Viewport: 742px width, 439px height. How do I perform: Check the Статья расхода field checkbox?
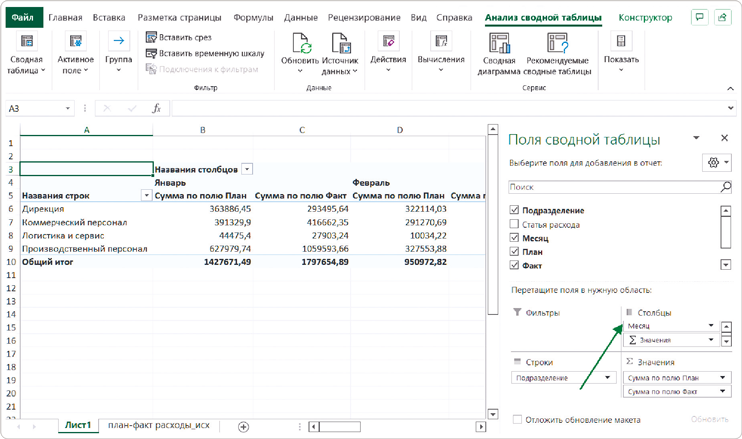(x=515, y=225)
